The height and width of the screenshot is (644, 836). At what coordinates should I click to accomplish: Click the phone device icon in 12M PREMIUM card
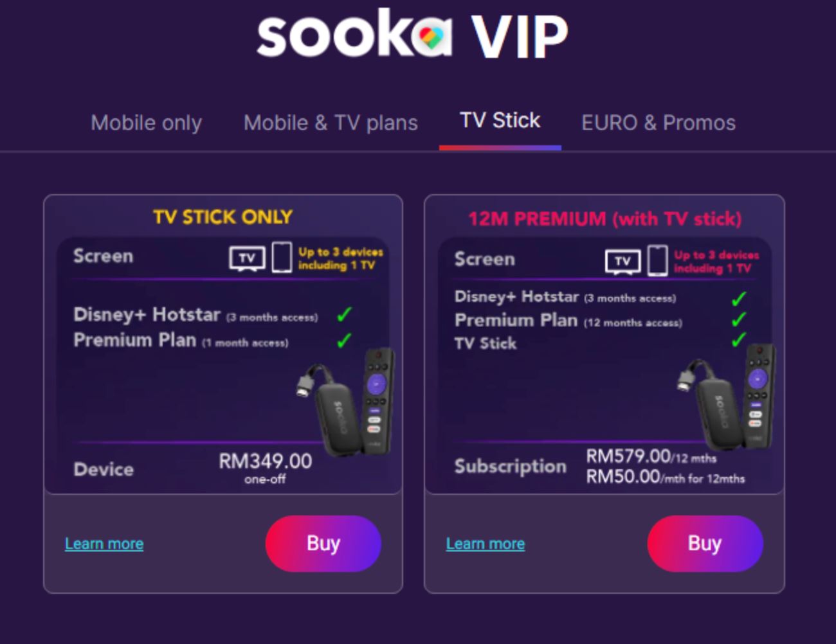[x=657, y=260]
